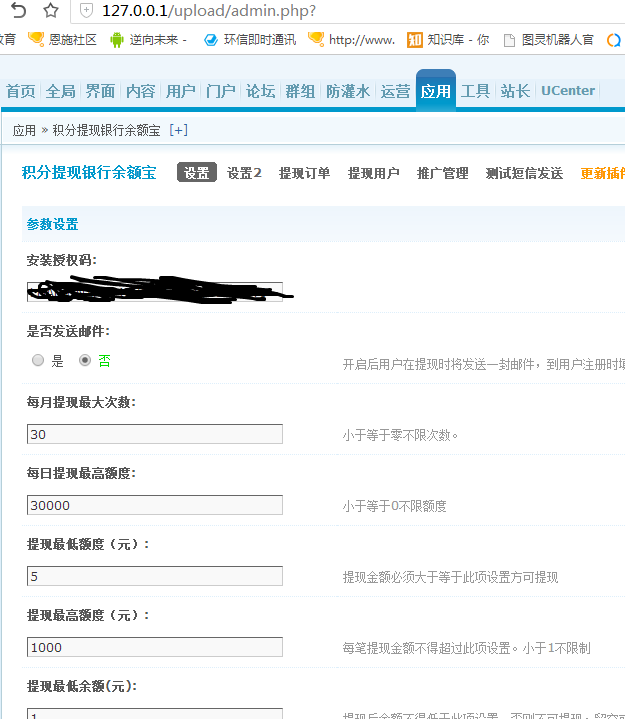Open the 防灌水 admin tab
Image resolution: width=625 pixels, height=719 pixels.
[x=348, y=91]
